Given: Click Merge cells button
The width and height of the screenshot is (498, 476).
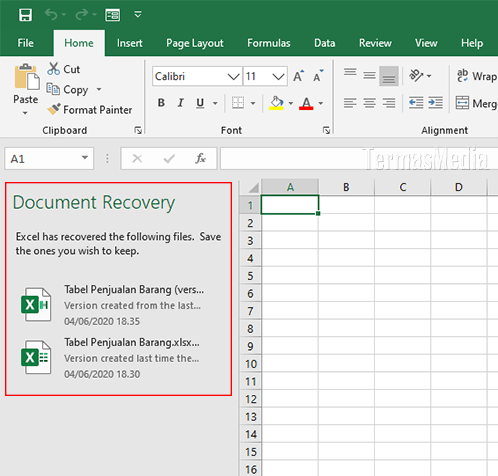Looking at the screenshot, I should tap(477, 103).
